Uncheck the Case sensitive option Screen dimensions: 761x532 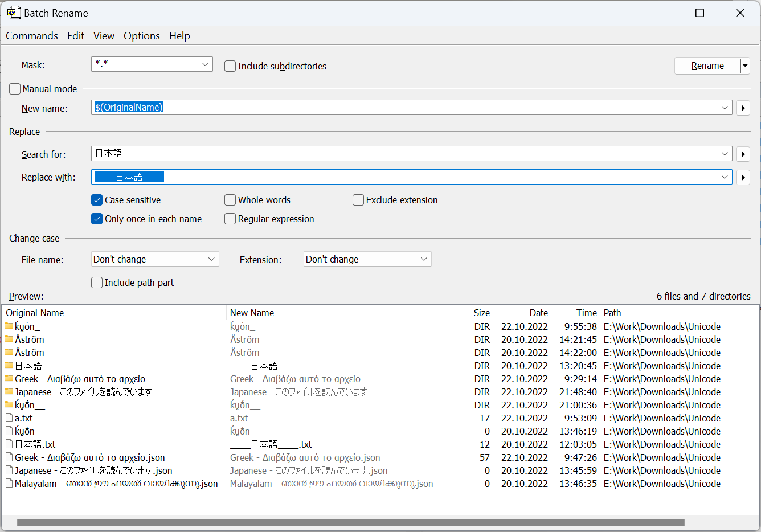tap(97, 200)
